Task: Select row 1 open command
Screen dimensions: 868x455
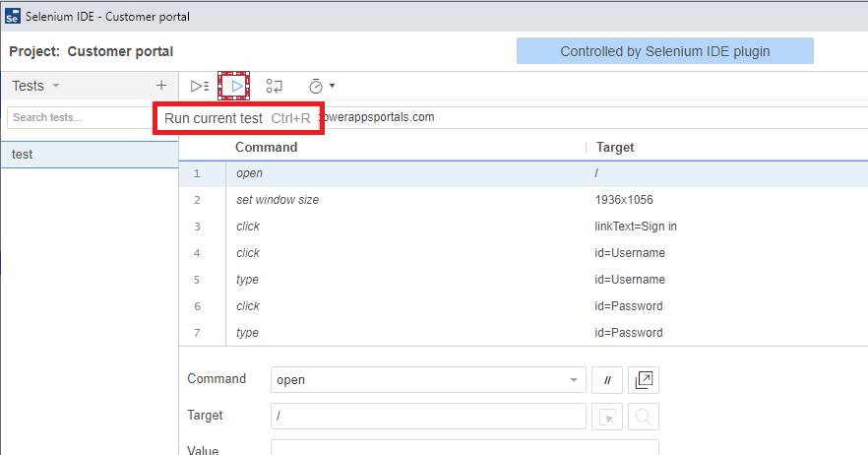Action: click(524, 173)
